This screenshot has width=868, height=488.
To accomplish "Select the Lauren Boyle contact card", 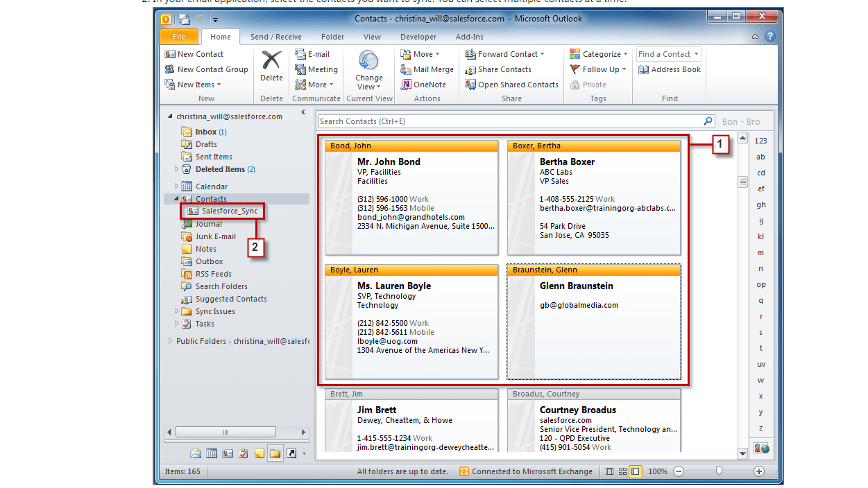I will point(411,322).
